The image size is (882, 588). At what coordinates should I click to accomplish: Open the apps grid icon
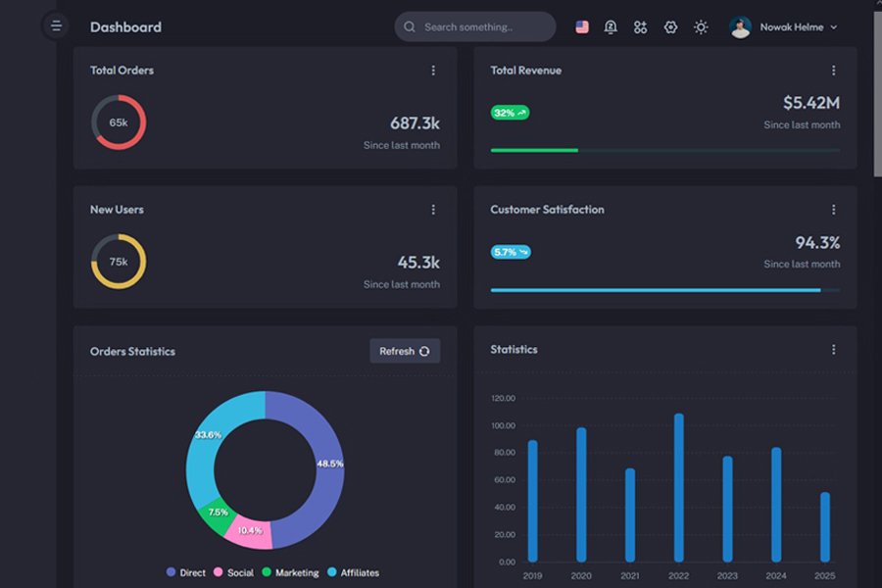[640, 27]
